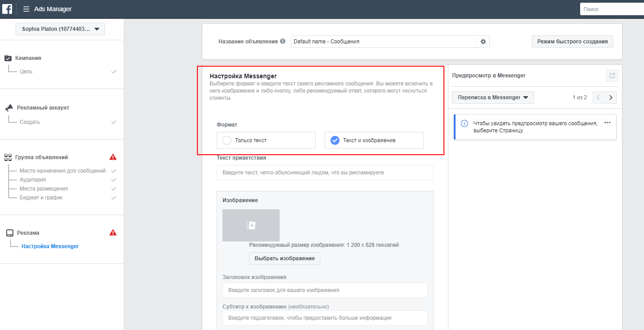Open Messenger preview in external window
Image resolution: width=644 pixels, height=330 pixels.
[612, 76]
